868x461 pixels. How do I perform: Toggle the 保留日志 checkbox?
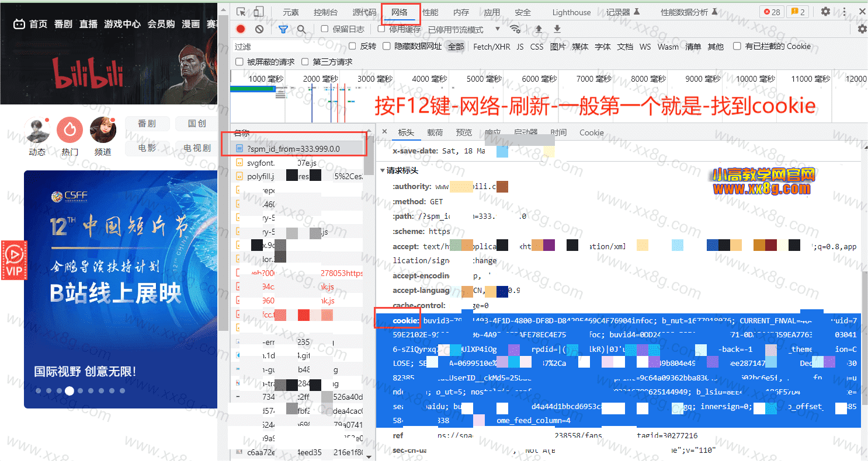click(x=325, y=29)
